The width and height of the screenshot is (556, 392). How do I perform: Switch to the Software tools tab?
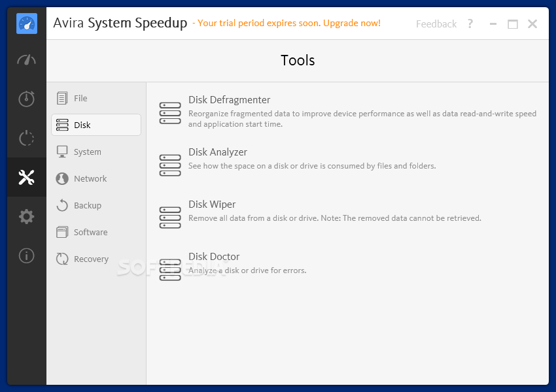[96, 233]
